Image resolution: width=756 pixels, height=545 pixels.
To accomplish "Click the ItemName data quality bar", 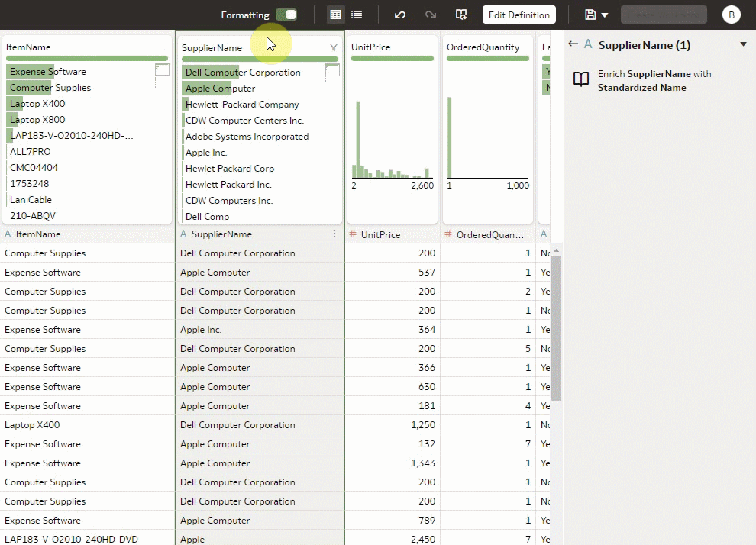I will [86, 58].
